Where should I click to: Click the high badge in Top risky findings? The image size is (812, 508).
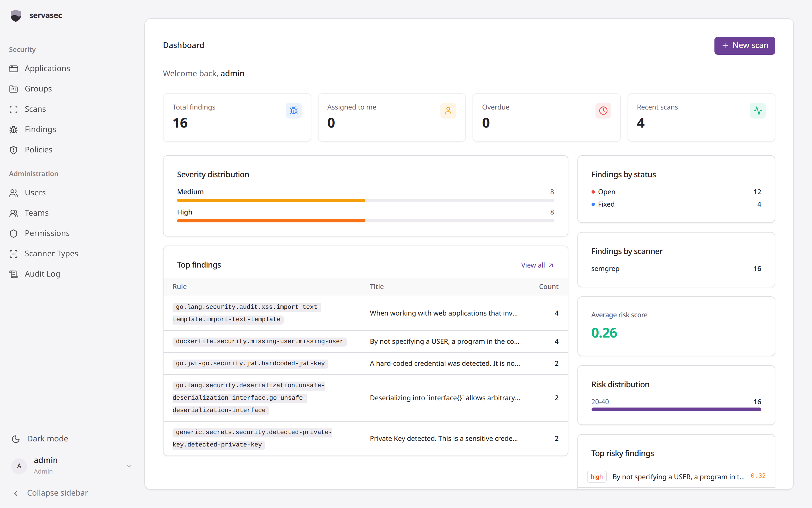click(x=597, y=477)
